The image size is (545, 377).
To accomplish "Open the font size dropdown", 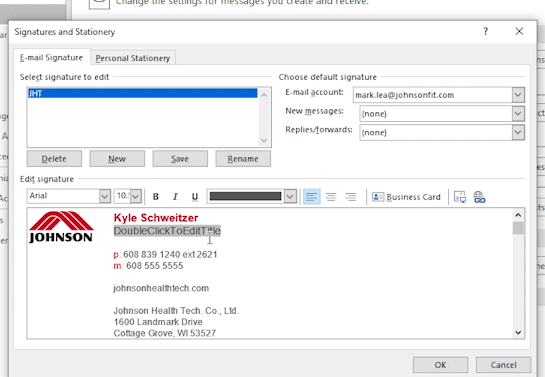I will click(136, 196).
